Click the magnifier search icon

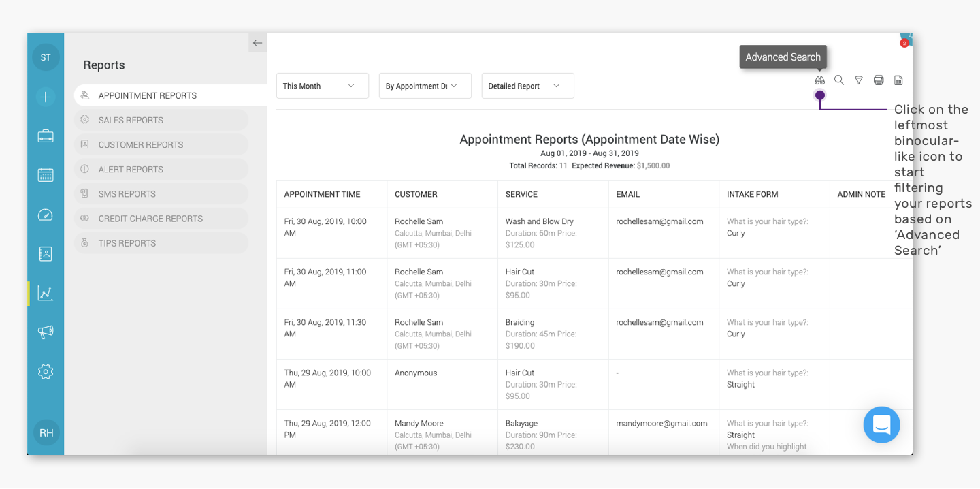click(839, 80)
